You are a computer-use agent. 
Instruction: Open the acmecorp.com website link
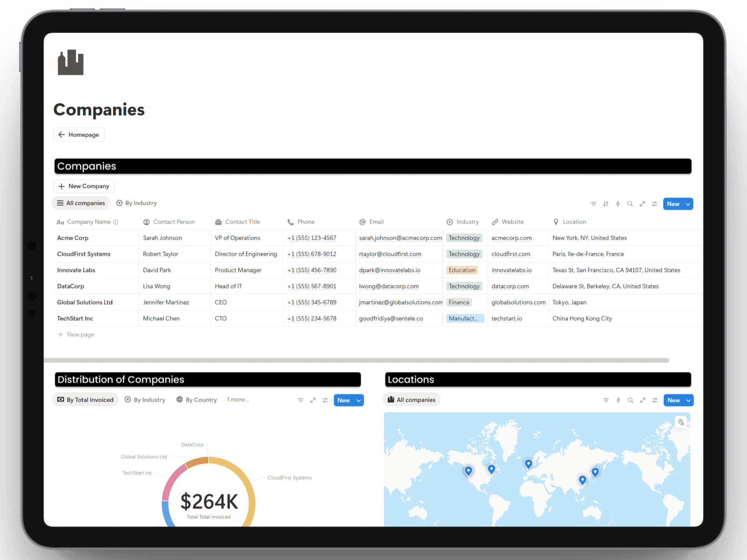click(511, 238)
